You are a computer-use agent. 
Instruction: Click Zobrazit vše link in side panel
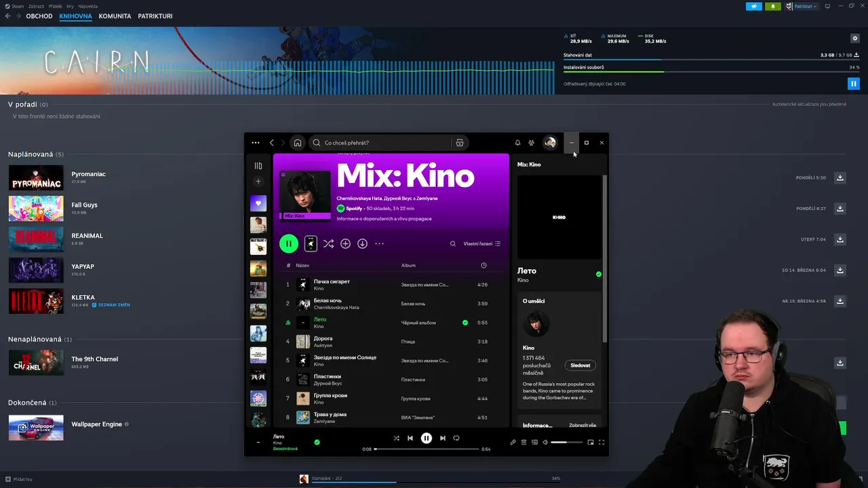pos(583,425)
